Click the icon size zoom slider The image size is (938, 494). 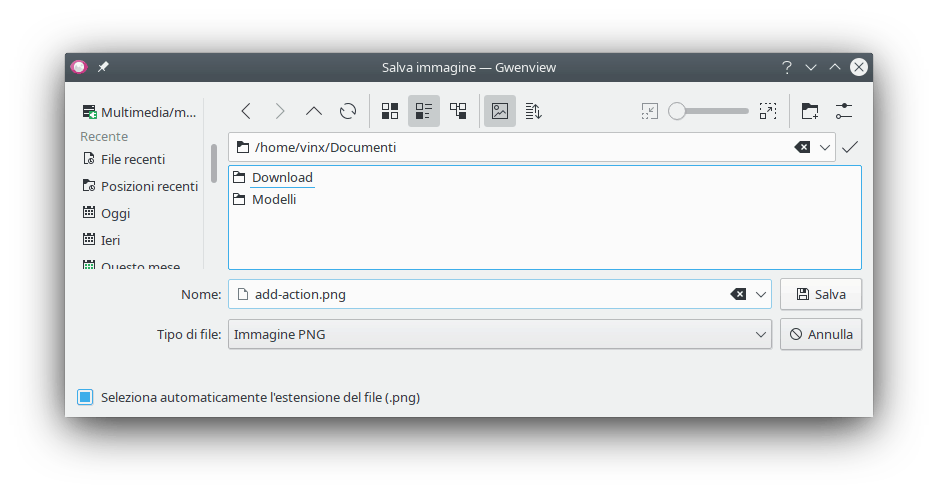point(708,111)
